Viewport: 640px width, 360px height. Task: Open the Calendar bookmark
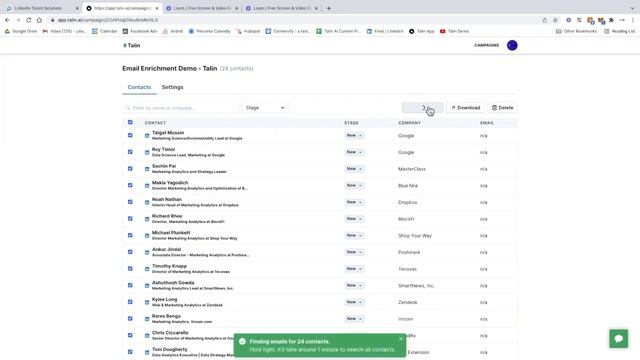click(104, 31)
